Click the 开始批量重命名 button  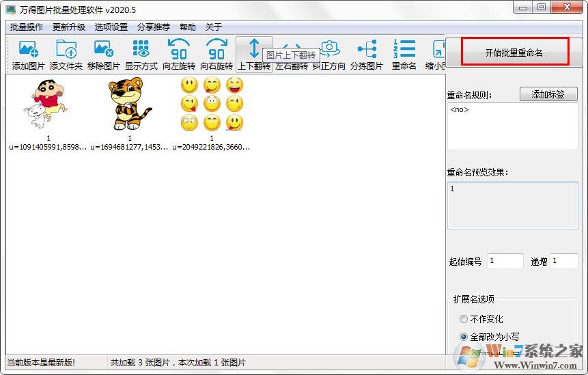pyautogui.click(x=514, y=53)
